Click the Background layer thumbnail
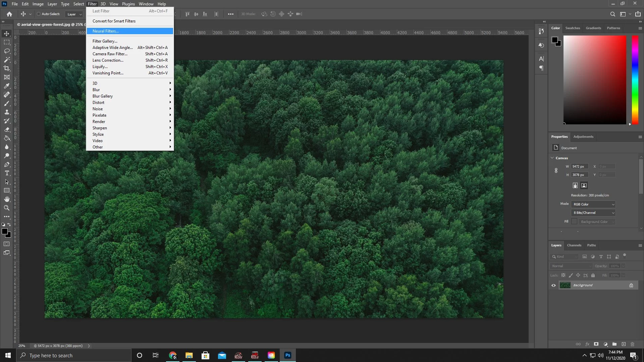The width and height of the screenshot is (644, 362). (x=565, y=285)
